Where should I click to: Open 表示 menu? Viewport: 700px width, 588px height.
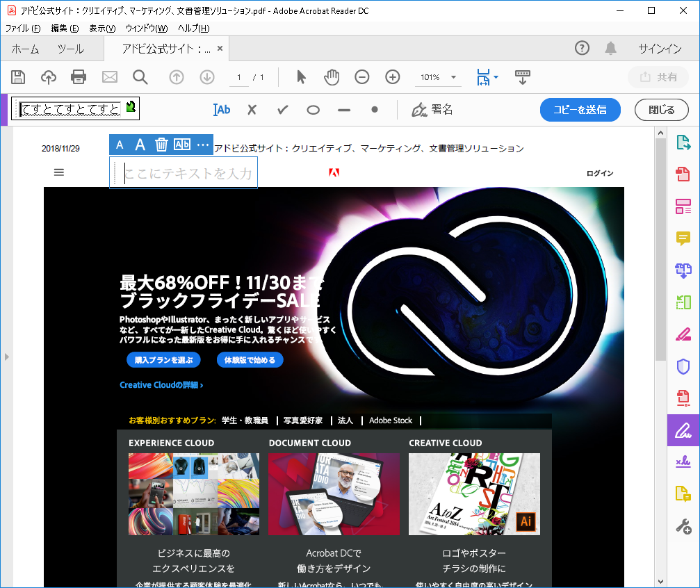tap(102, 28)
